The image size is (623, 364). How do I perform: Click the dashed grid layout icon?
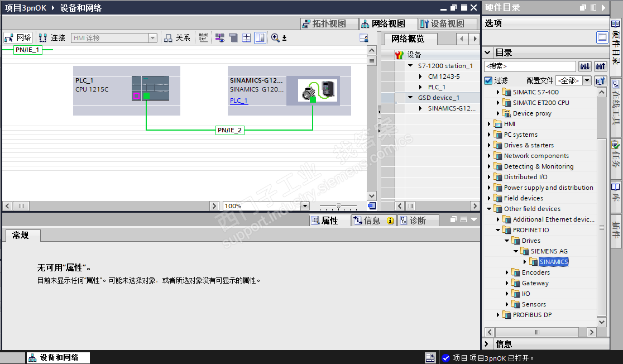click(246, 38)
